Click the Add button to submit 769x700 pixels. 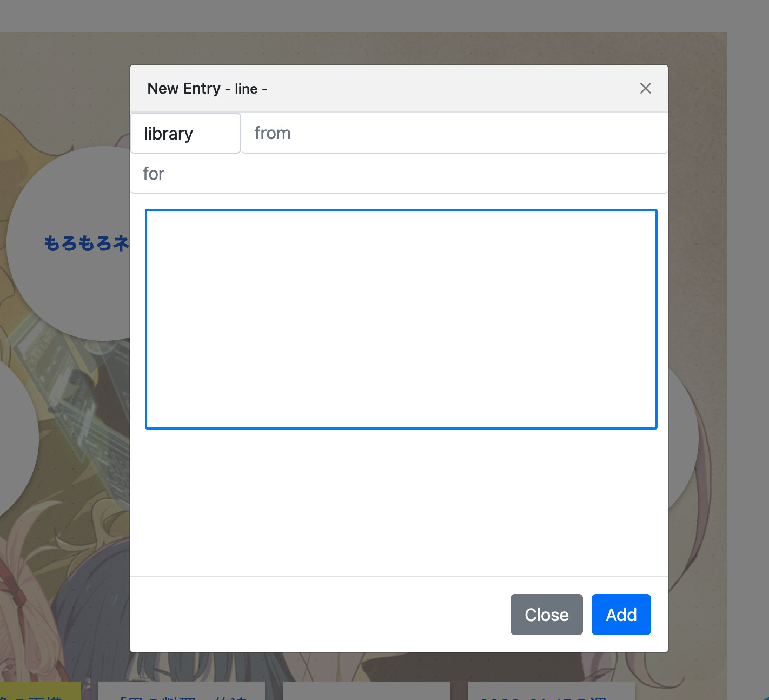621,615
